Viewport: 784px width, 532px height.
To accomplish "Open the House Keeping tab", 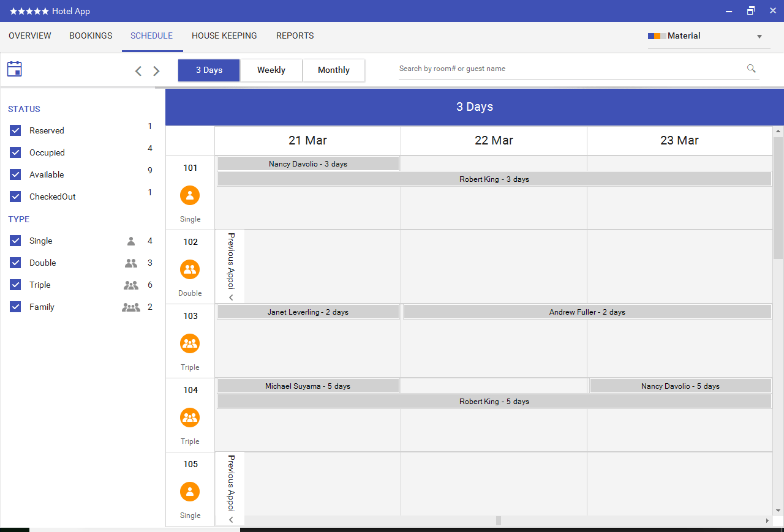I will (x=224, y=36).
